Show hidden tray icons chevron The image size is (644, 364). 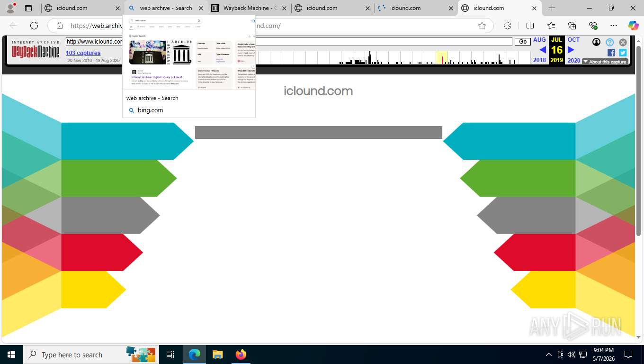[548, 355]
